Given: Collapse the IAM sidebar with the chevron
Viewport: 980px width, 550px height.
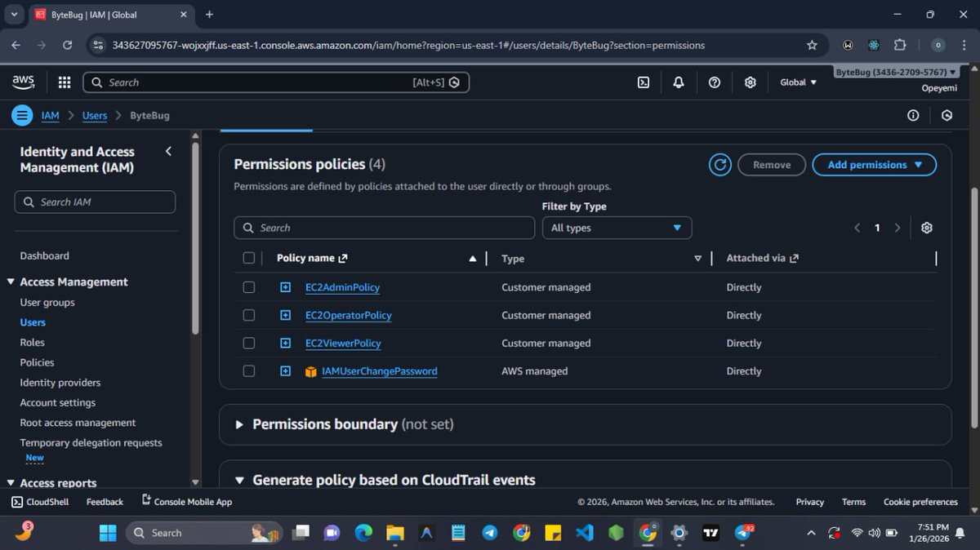Looking at the screenshot, I should click(x=168, y=151).
